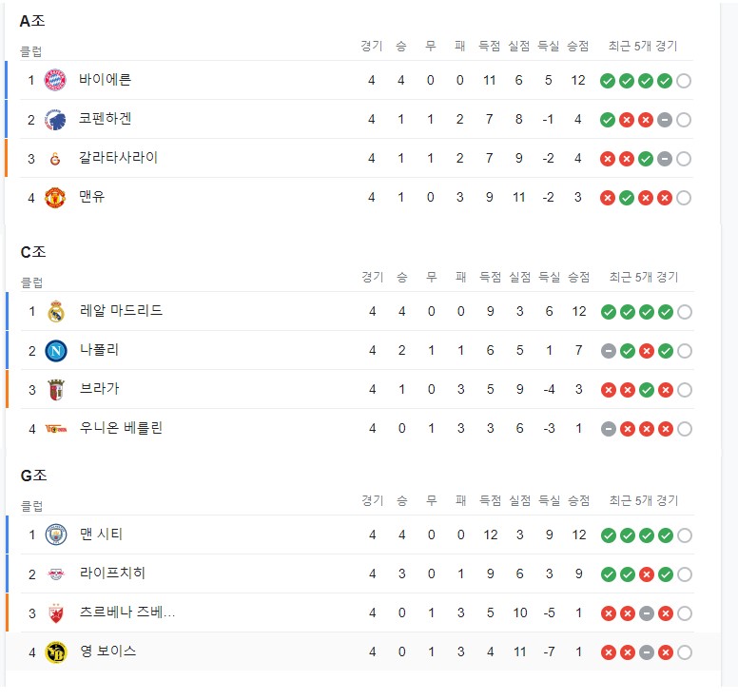This screenshot has width=738, height=700.
Task: Open the 맨유 team name link
Action: [92, 197]
